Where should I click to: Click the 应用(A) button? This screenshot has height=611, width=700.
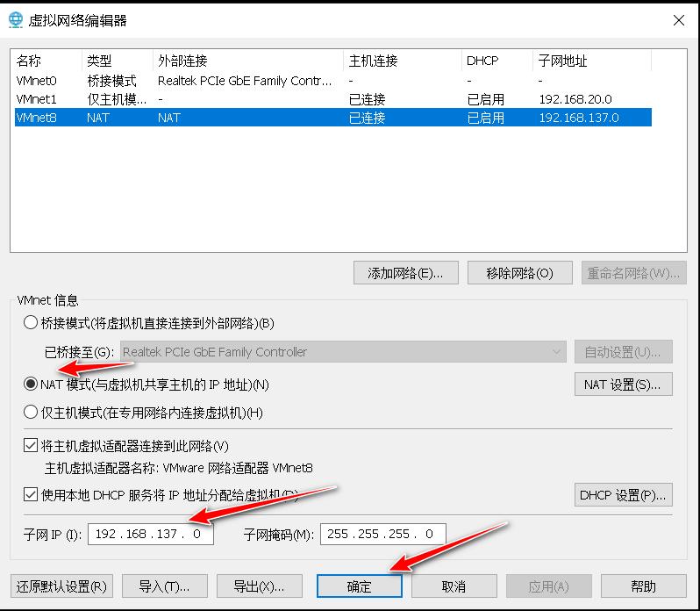coord(548,586)
